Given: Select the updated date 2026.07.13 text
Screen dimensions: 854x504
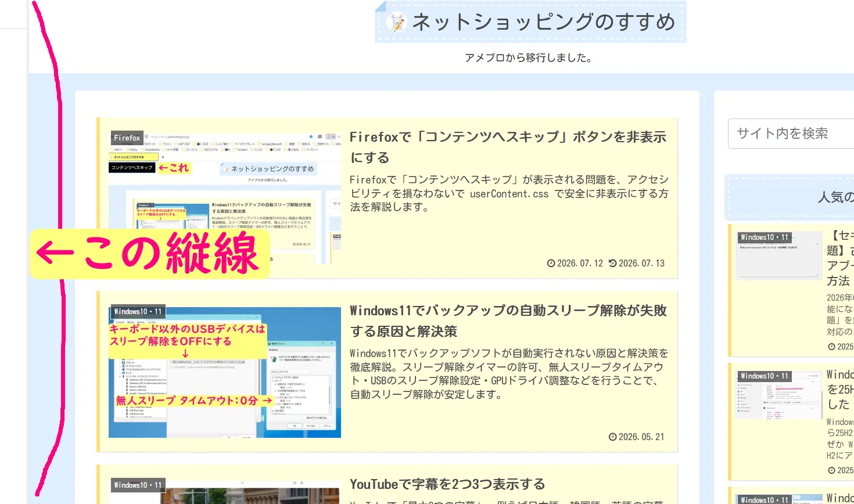Looking at the screenshot, I should [641, 264].
